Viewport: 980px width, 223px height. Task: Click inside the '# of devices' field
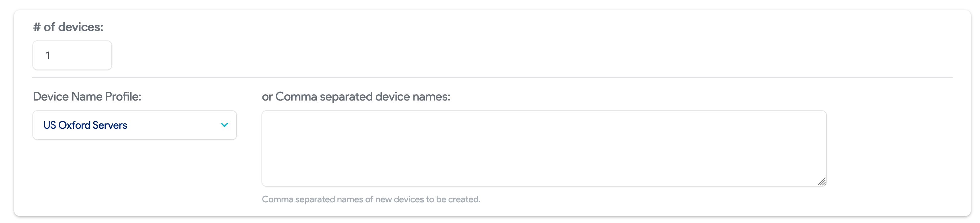tap(72, 55)
